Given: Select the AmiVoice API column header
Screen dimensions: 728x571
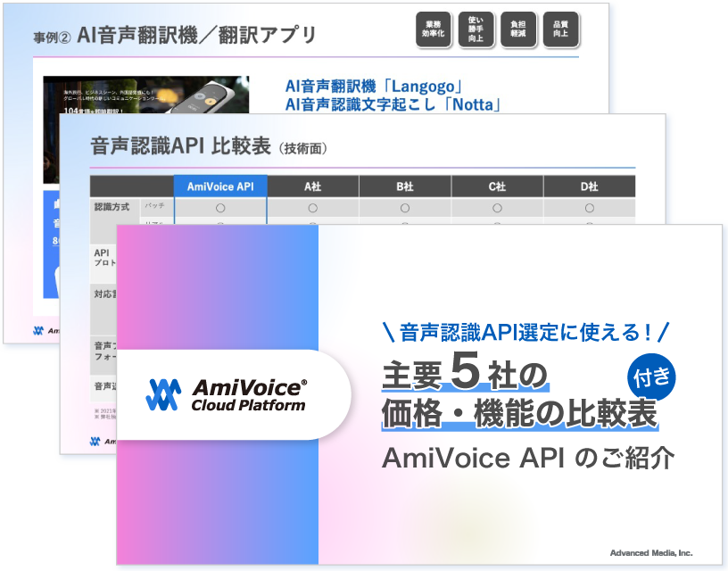Looking at the screenshot, I should (x=220, y=186).
